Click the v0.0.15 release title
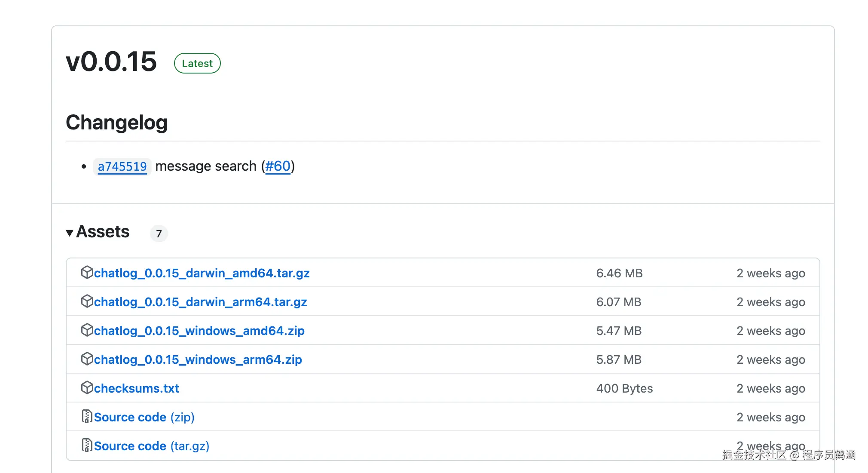Screen dimensions: 868x473 pos(111,61)
